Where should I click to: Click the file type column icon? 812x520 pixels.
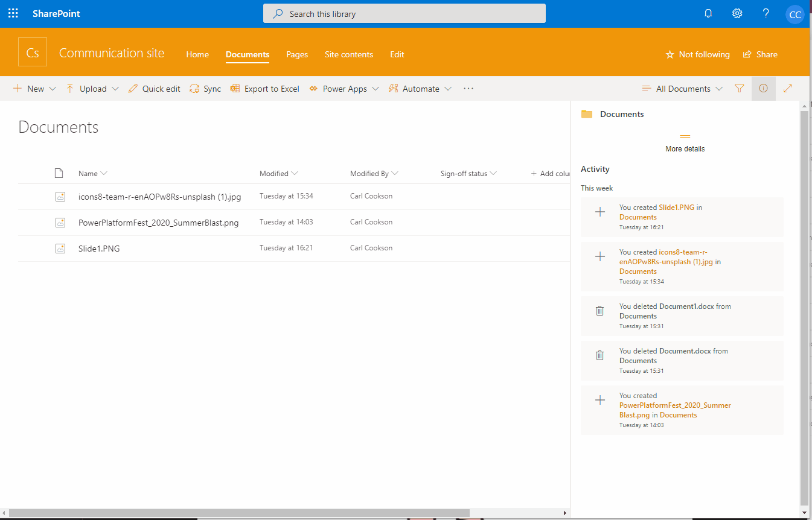pos(59,173)
